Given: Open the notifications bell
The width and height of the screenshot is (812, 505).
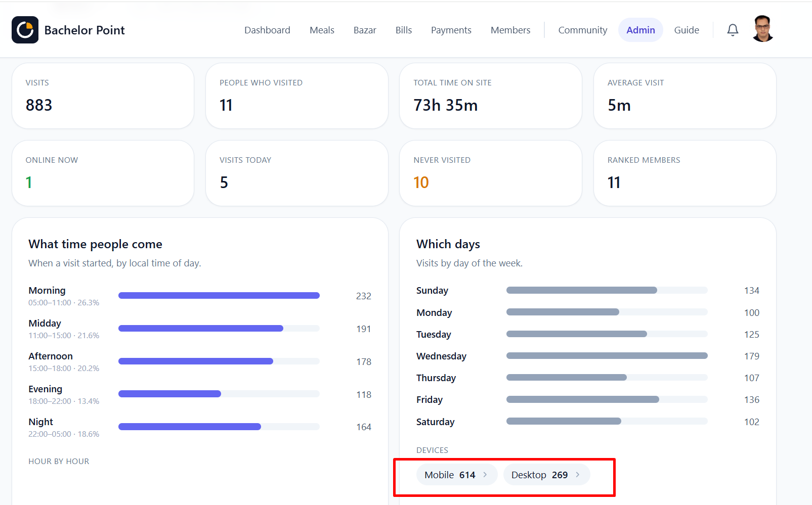Looking at the screenshot, I should tap(733, 30).
